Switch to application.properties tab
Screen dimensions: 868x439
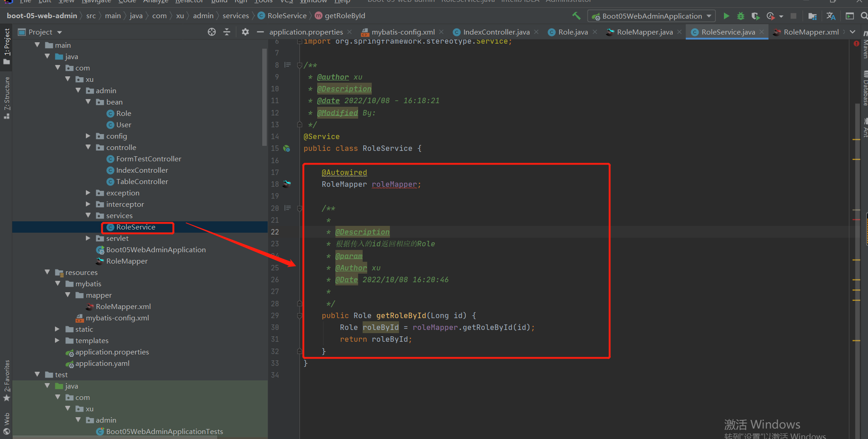click(306, 32)
